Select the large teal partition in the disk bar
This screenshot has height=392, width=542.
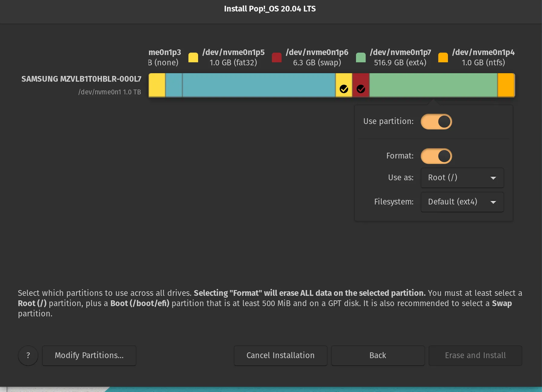point(259,85)
